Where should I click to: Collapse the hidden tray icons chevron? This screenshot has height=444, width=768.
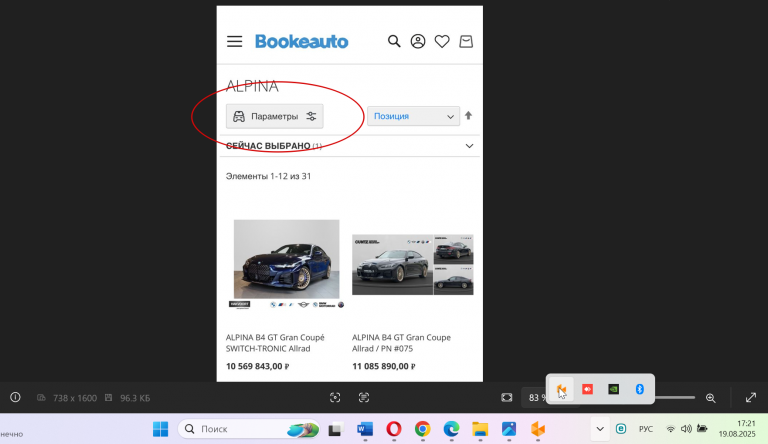pos(600,429)
